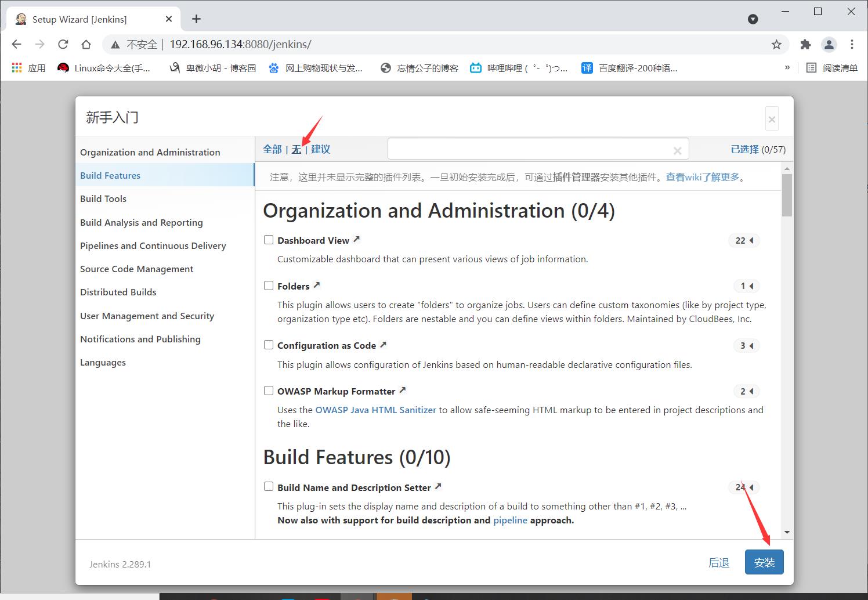This screenshot has width=868, height=600.
Task: Click the browser address bar URL
Action: (x=240, y=44)
